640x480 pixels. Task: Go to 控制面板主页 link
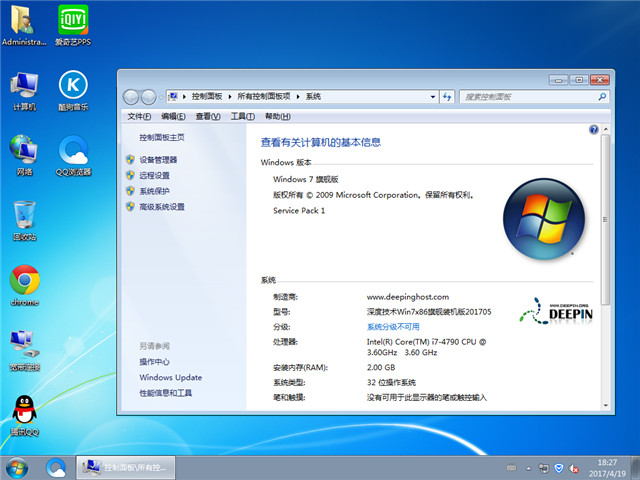(x=162, y=138)
